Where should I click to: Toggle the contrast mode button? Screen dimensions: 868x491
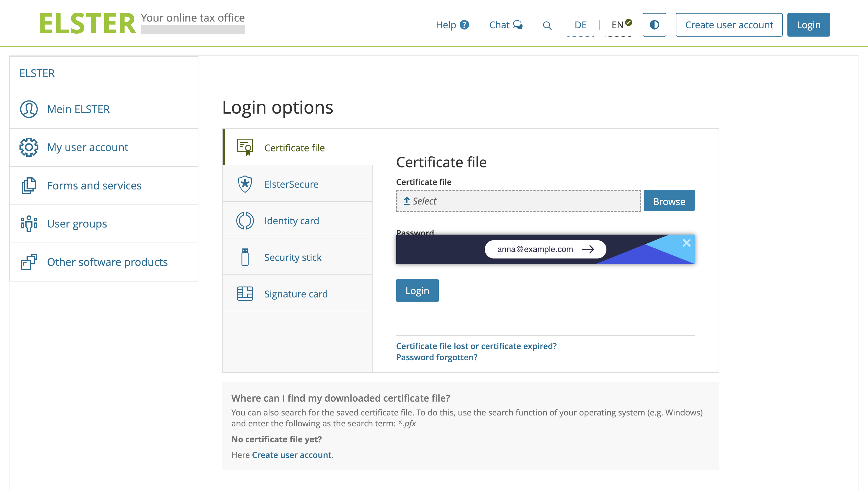[654, 24]
